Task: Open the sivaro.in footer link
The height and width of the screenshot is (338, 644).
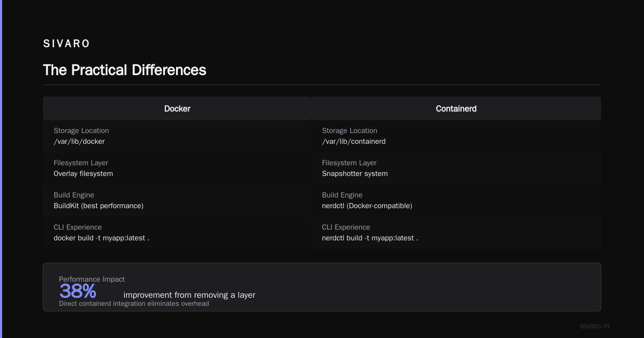Action: click(595, 326)
